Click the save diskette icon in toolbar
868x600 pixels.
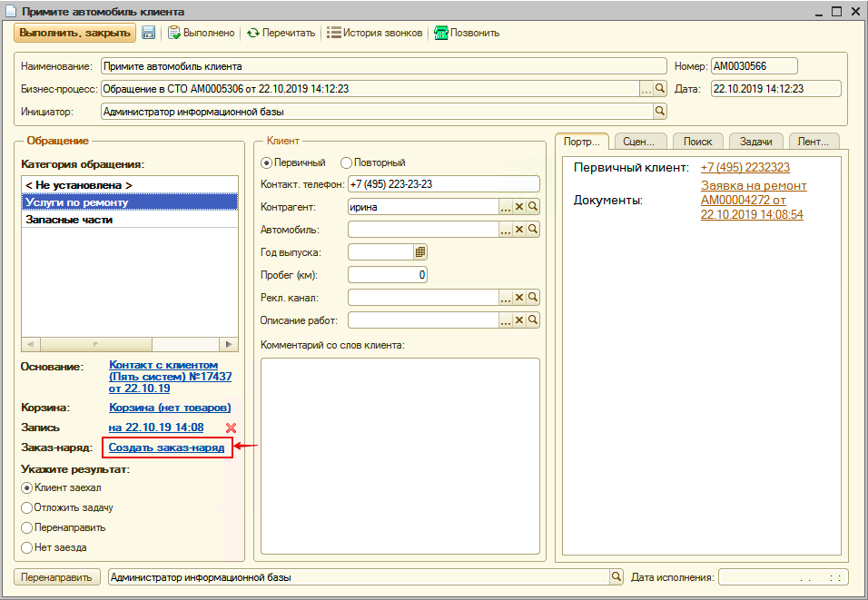point(148,33)
